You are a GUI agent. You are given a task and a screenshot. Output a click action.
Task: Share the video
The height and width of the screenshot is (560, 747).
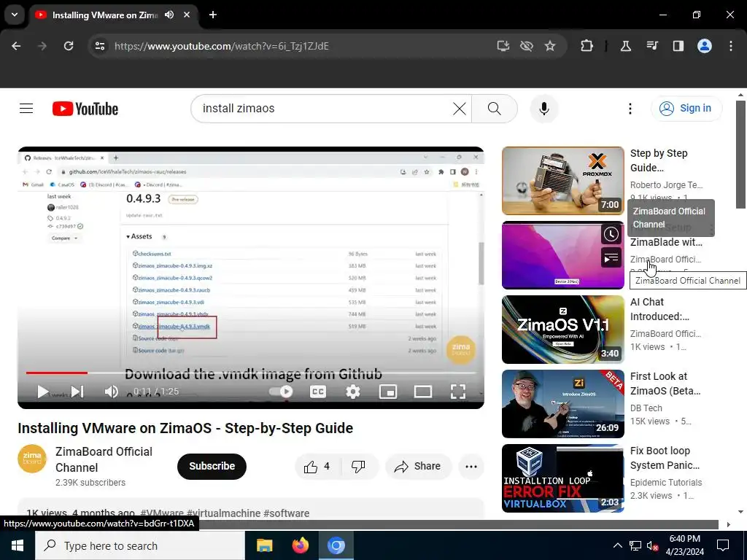click(x=417, y=466)
